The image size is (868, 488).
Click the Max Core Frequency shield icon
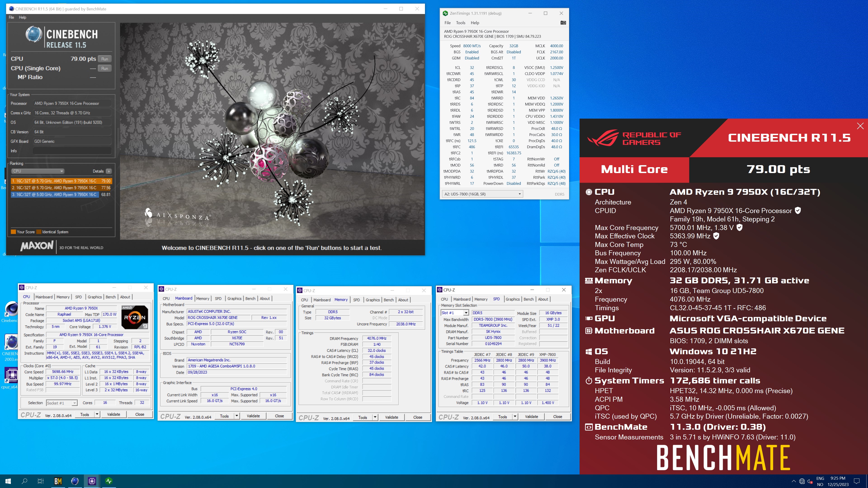click(739, 227)
